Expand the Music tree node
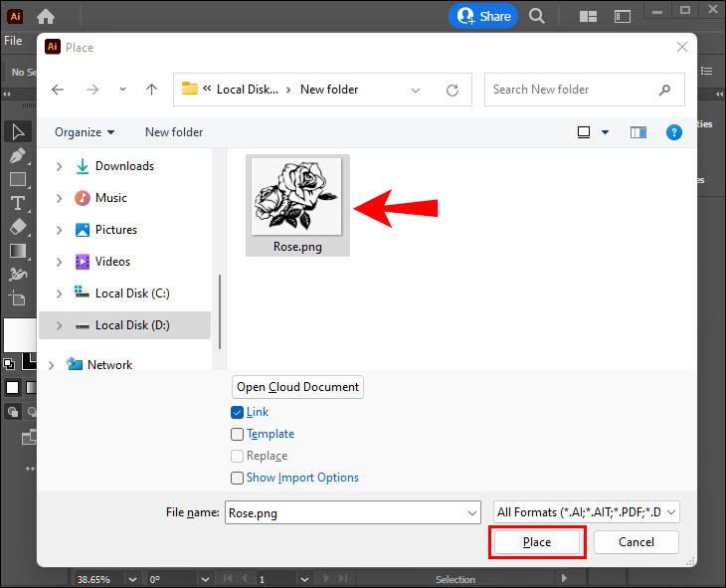Screen dimensions: 726x588 click(59, 198)
